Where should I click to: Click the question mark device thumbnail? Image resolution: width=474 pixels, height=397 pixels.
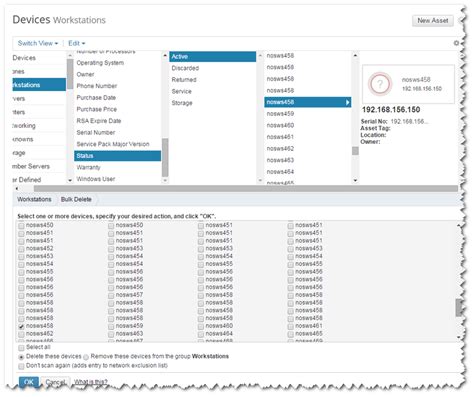[x=380, y=84]
